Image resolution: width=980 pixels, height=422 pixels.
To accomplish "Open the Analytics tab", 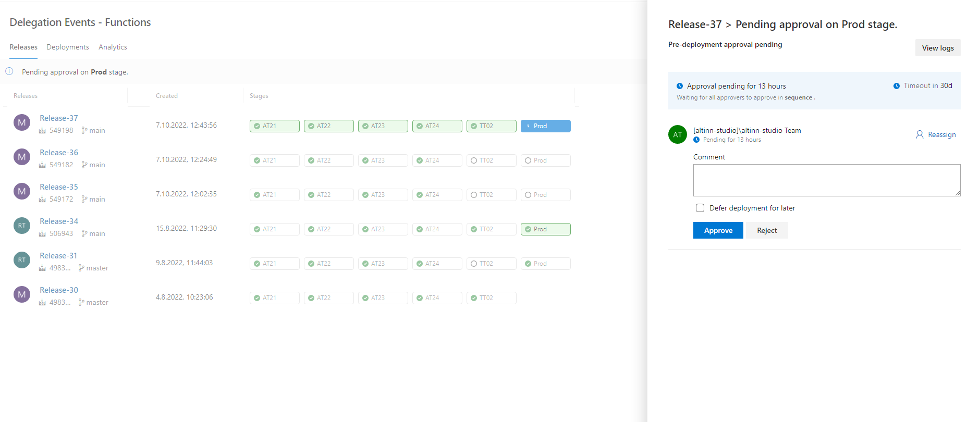I will tap(113, 47).
